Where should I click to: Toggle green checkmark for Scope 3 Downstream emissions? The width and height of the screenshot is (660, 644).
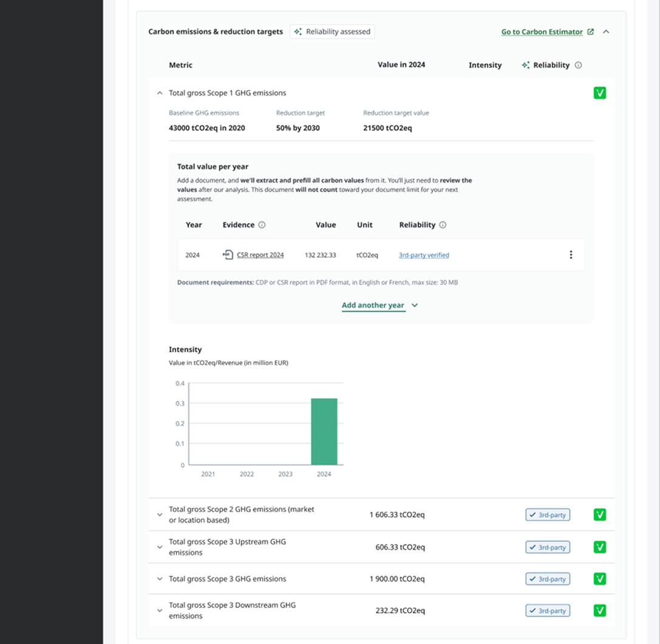(x=600, y=611)
